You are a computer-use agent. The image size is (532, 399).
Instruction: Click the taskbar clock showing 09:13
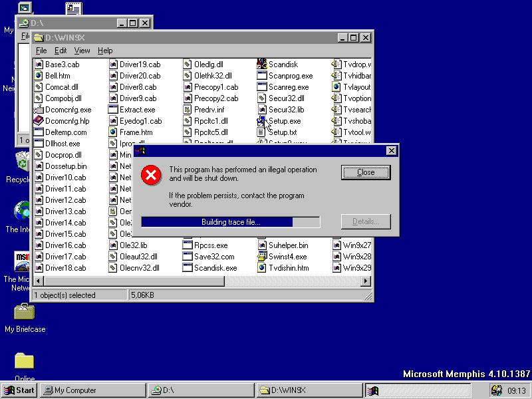pos(517,391)
